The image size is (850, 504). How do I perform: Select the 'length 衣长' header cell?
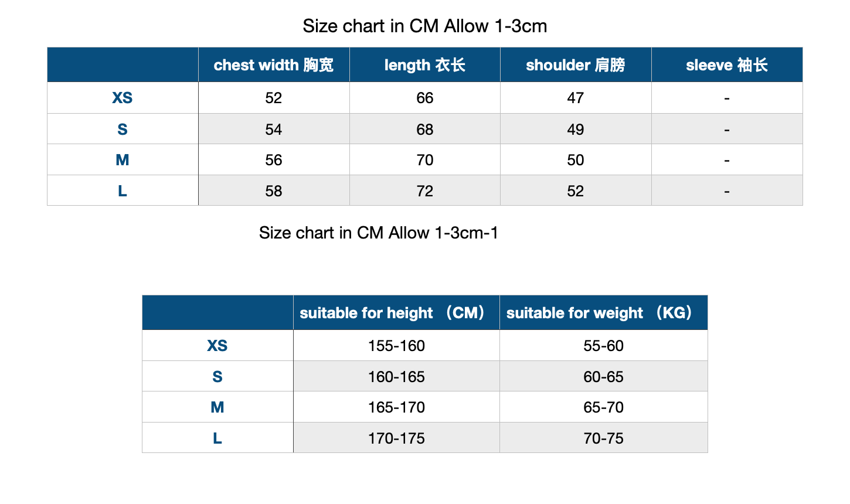coord(425,65)
